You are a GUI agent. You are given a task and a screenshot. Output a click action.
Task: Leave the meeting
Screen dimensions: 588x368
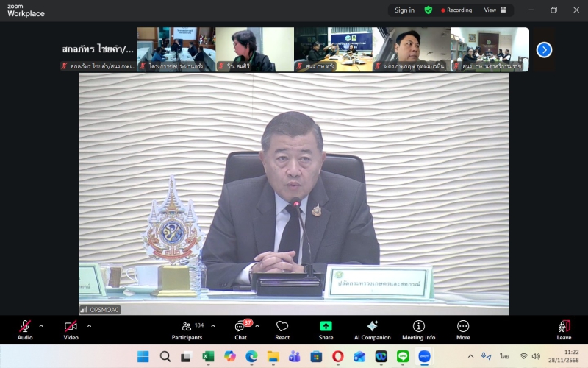point(564,328)
